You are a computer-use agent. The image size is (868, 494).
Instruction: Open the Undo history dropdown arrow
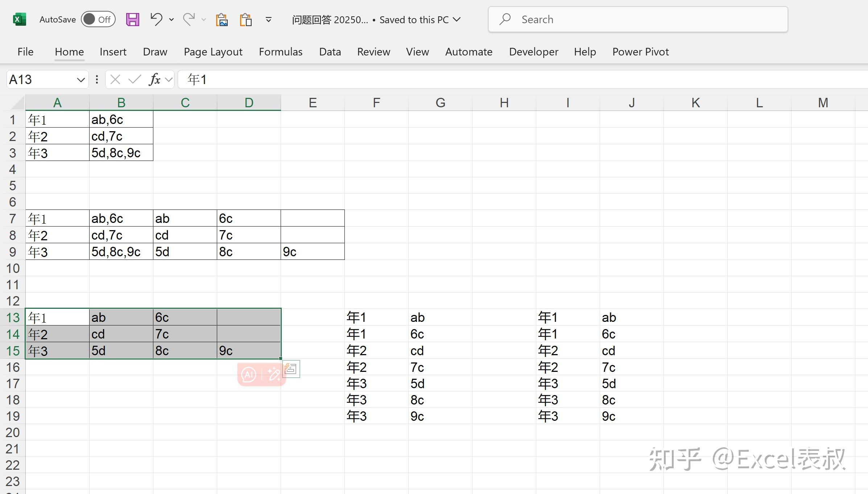pyautogui.click(x=171, y=20)
